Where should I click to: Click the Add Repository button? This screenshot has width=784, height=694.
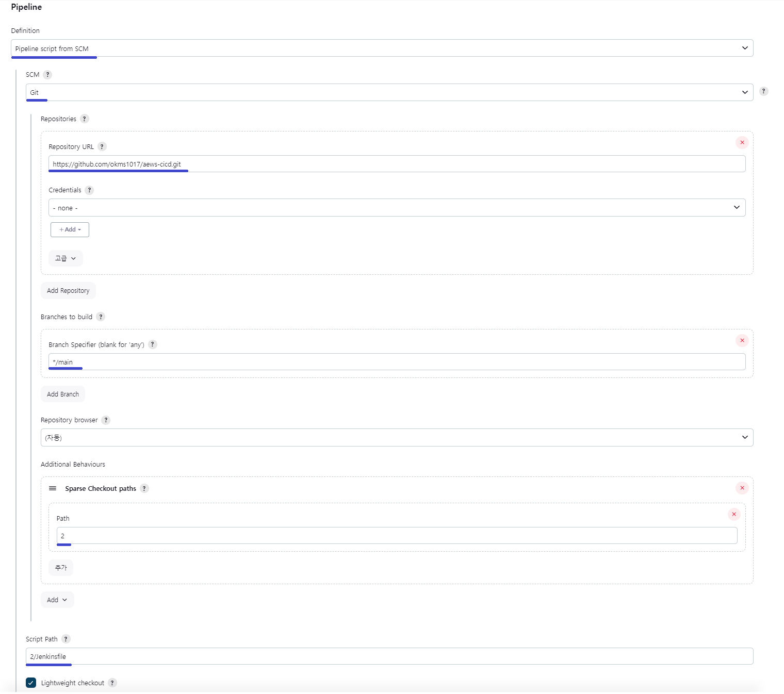[x=68, y=291]
